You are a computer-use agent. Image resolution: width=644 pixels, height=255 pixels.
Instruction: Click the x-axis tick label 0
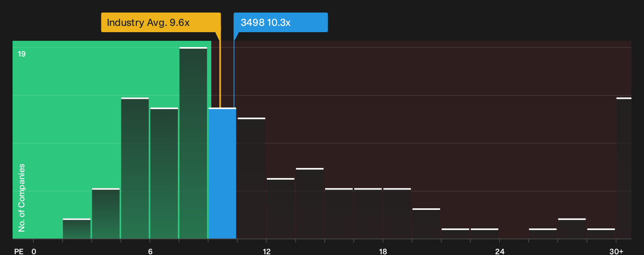(x=34, y=251)
